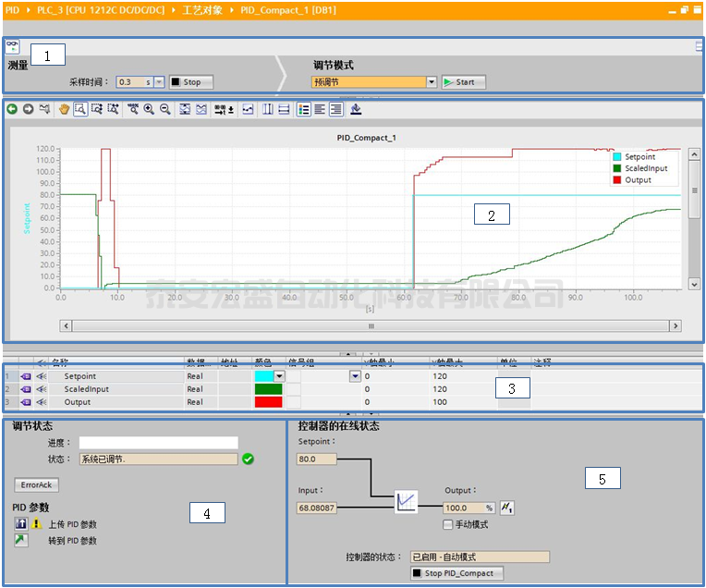Toggle visibility of the Setpoint signal row
Image resolution: width=706 pixels, height=588 pixels.
pyautogui.click(x=42, y=376)
